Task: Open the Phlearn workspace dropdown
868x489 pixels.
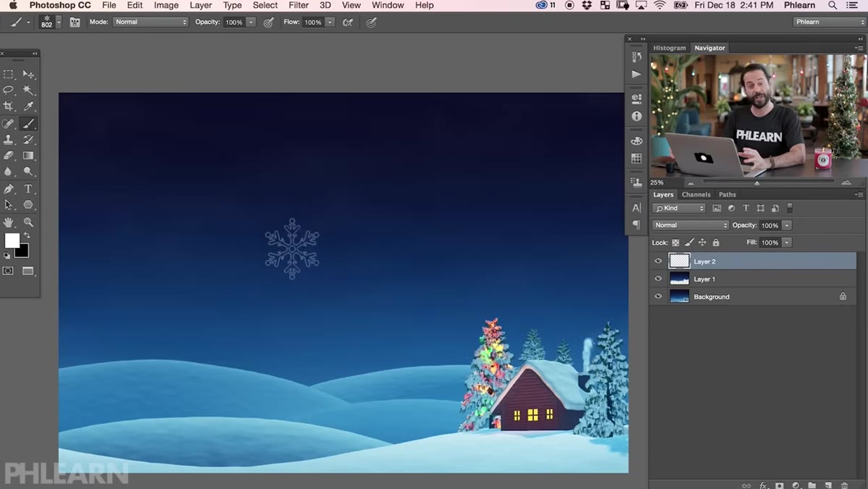Action: pyautogui.click(x=828, y=22)
